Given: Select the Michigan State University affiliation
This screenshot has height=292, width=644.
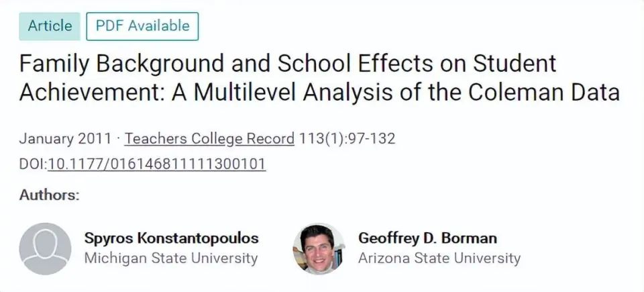Looking at the screenshot, I should click(171, 258).
